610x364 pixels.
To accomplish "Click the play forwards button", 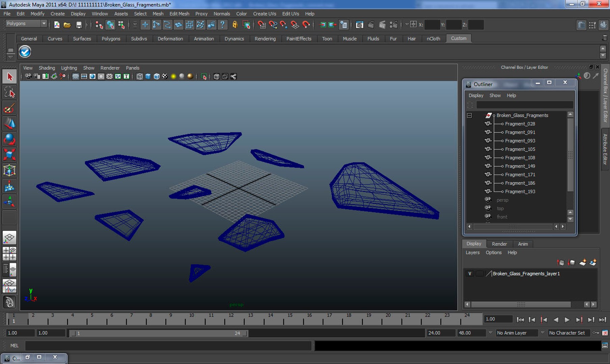I will [567, 320].
